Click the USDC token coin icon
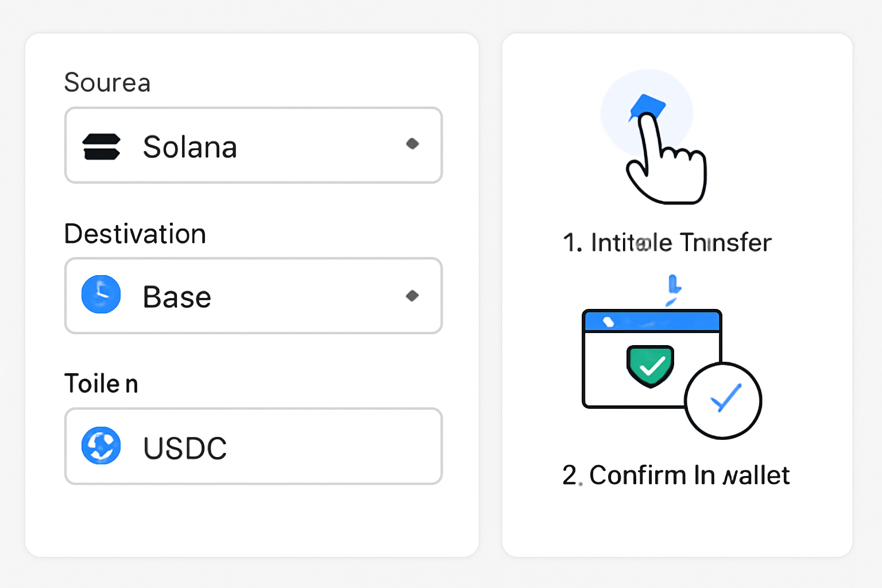 click(x=101, y=446)
